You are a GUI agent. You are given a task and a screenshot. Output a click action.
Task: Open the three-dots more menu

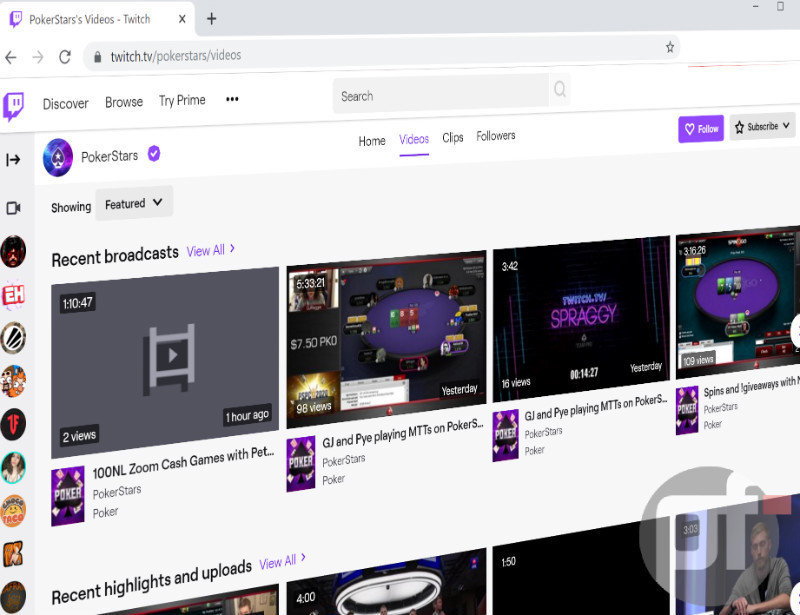(x=232, y=100)
